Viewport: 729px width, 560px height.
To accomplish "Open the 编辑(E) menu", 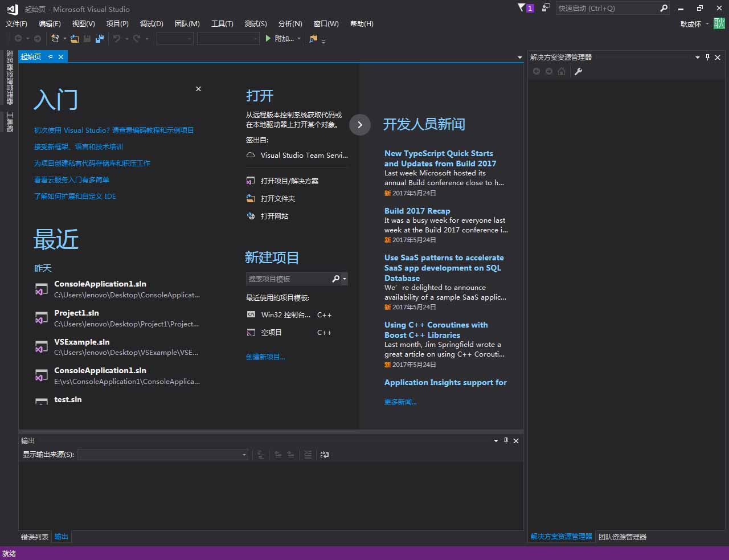I will click(50, 23).
